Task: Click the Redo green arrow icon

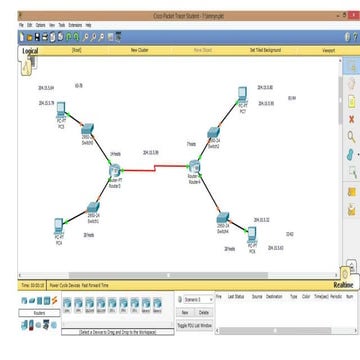Action: [76, 37]
